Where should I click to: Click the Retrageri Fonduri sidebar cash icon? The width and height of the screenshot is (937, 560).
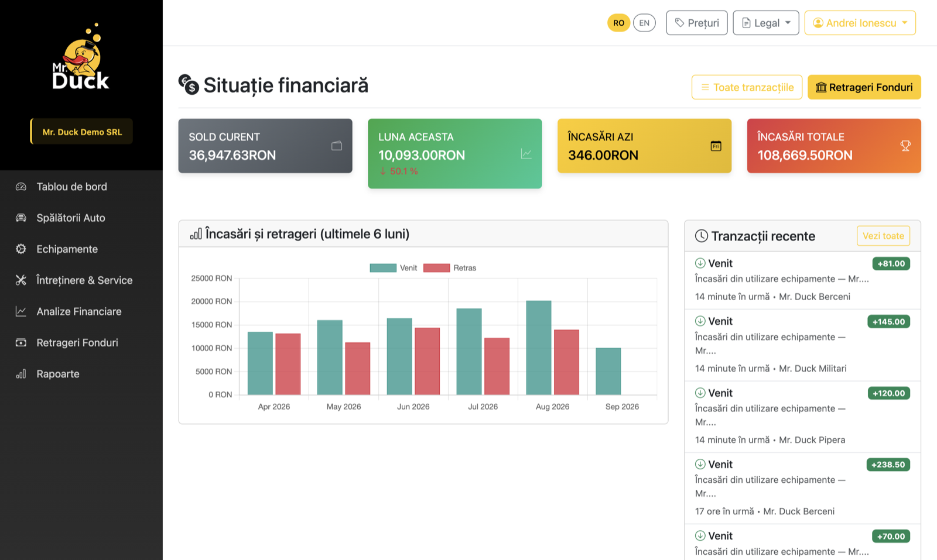[21, 342]
